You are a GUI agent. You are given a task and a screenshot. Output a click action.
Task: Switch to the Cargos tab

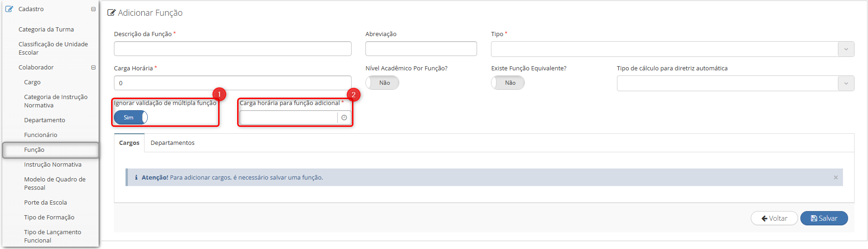tap(129, 143)
